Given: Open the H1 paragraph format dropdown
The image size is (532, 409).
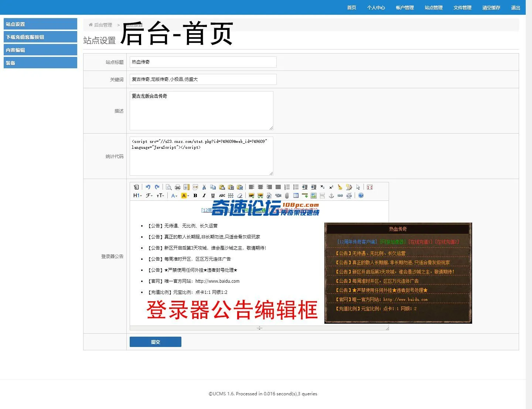Looking at the screenshot, I should coord(137,196).
